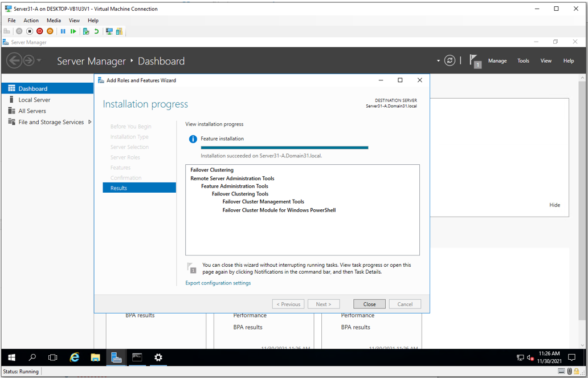This screenshot has width=588, height=378.
Task: Open Settings gear on taskbar
Action: [158, 357]
